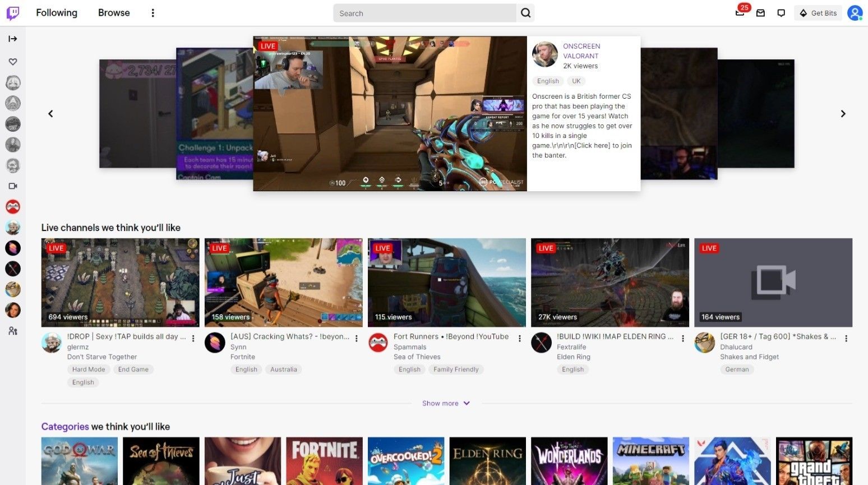Open Overcooked 2 category cover

pos(406,461)
